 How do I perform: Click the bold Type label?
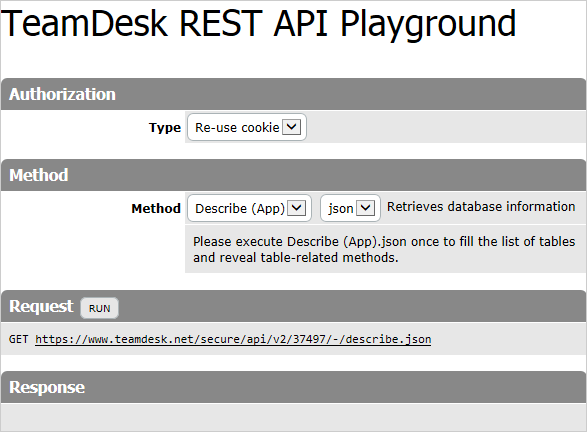pos(165,128)
